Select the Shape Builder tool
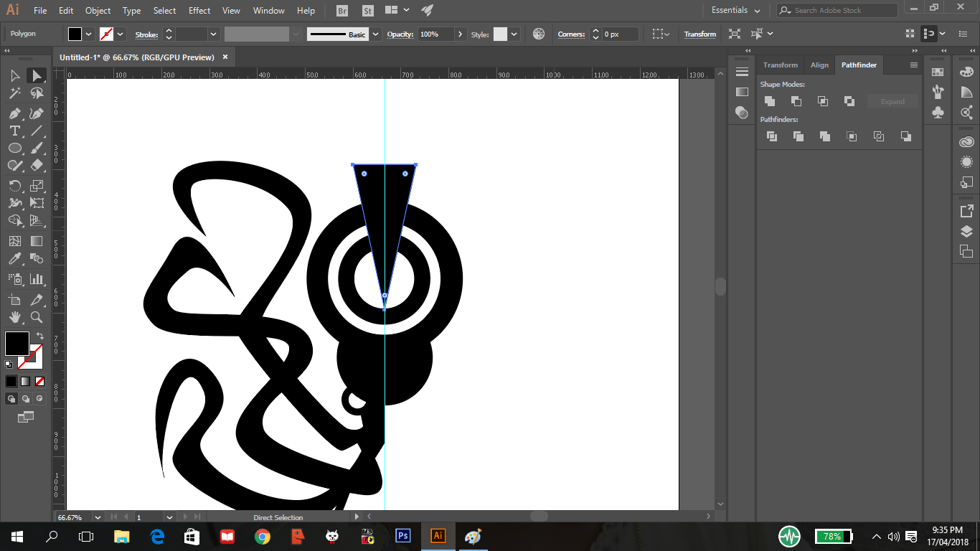This screenshot has height=551, width=980. [x=14, y=220]
